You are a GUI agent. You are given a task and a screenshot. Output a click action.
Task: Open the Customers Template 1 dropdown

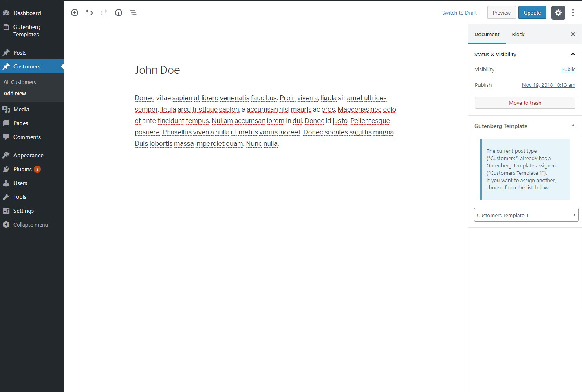coord(526,215)
